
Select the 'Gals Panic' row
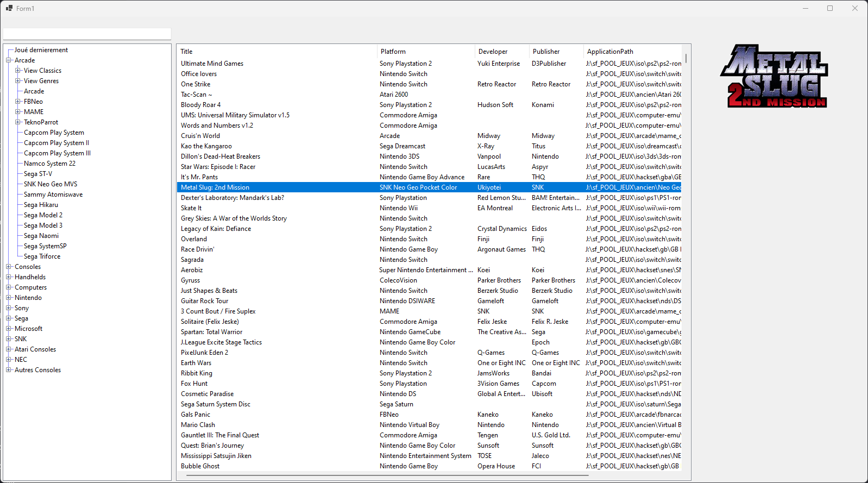click(x=429, y=415)
